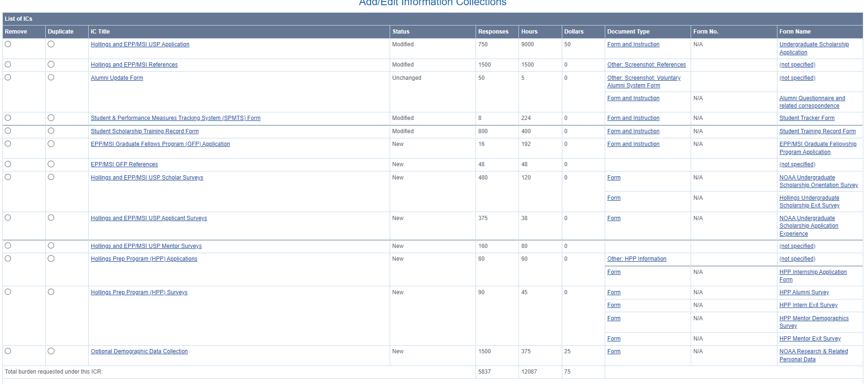Viewport: 868px width, 384px height.
Task: Open Hollings and EPP/MSI USP Scholar Surveys
Action: 147,178
